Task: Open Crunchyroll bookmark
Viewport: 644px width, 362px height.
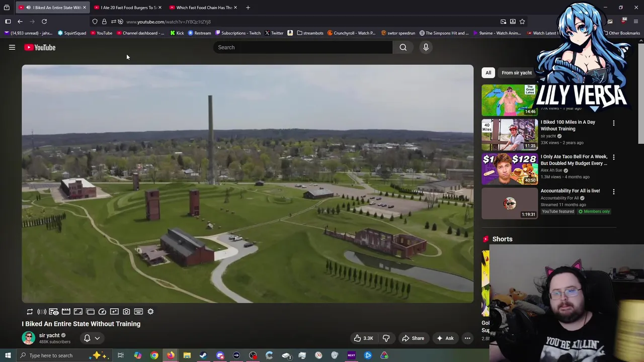Action: pyautogui.click(x=351, y=33)
